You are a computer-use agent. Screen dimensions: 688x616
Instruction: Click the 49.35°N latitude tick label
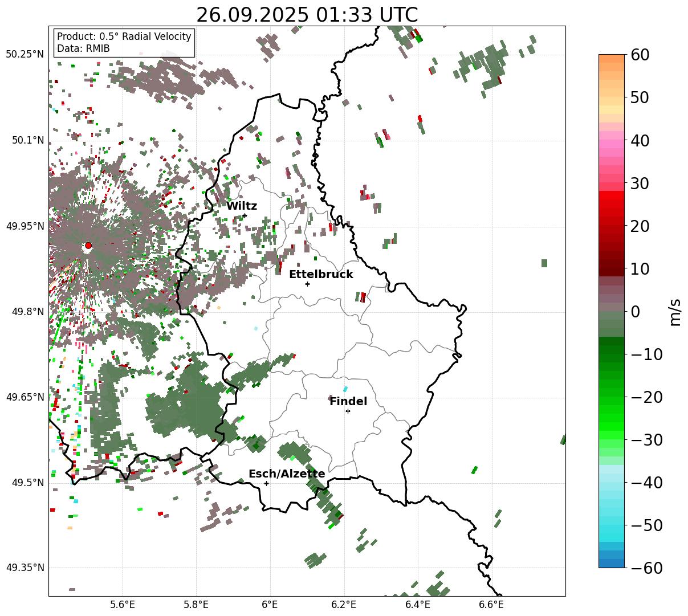(x=25, y=568)
